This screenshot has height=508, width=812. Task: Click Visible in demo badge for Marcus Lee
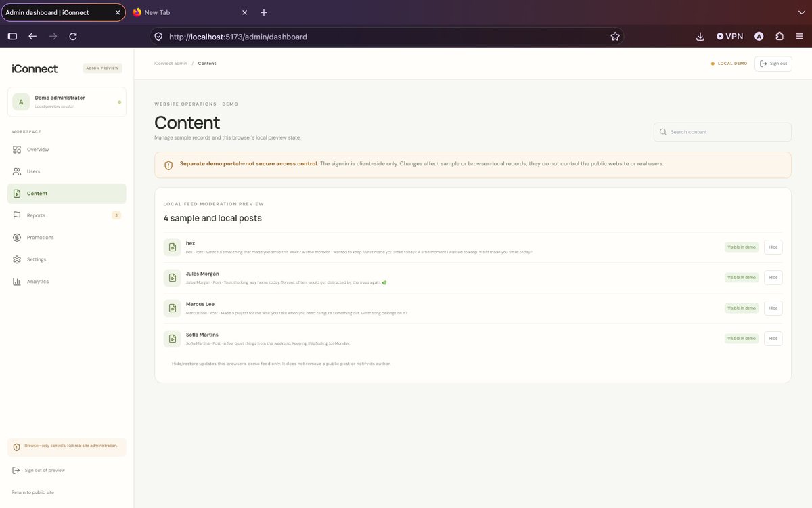pos(742,308)
